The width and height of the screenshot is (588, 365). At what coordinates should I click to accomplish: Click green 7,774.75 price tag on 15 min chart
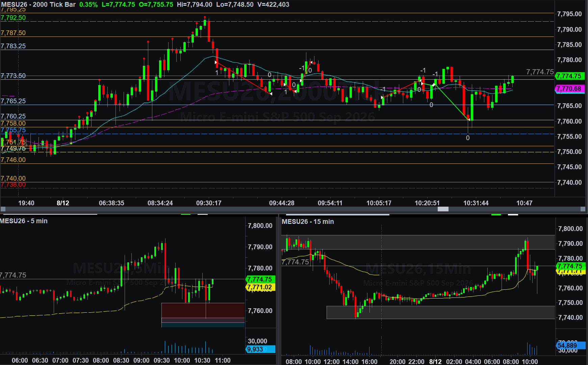point(570,266)
